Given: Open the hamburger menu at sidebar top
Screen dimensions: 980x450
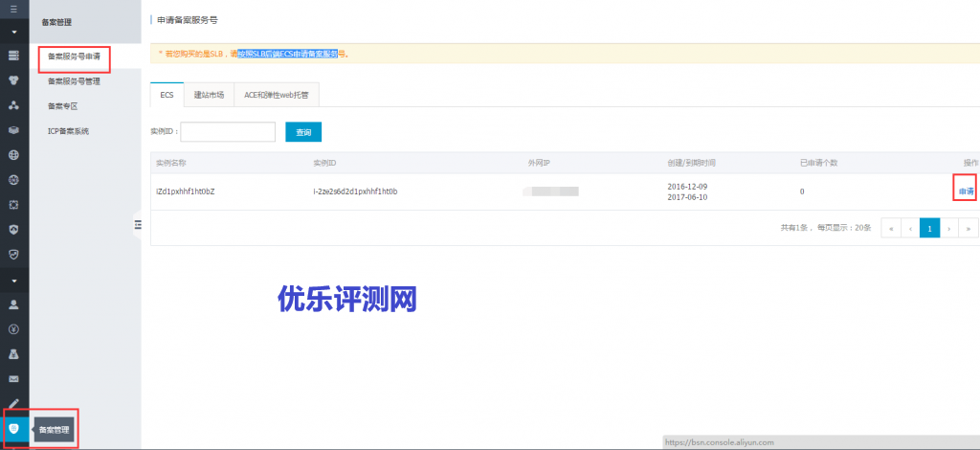Looking at the screenshot, I should pos(13,8).
